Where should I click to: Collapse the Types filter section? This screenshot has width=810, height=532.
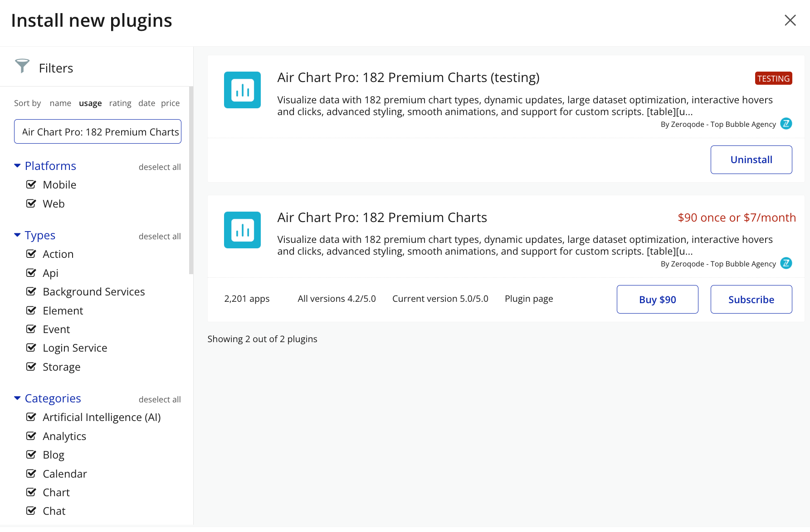click(17, 235)
